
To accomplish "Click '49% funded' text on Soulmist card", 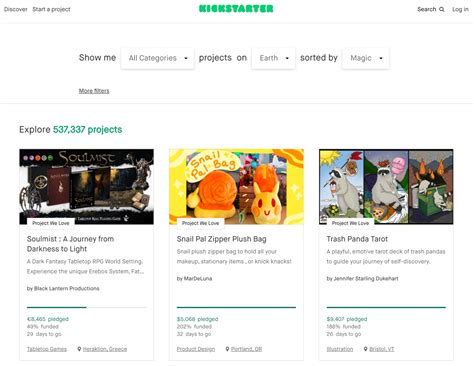I will pos(43,327).
